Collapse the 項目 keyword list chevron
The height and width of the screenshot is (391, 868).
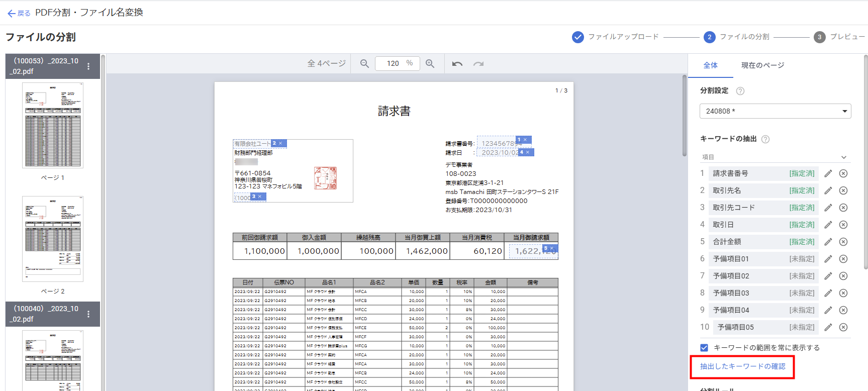coord(844,157)
